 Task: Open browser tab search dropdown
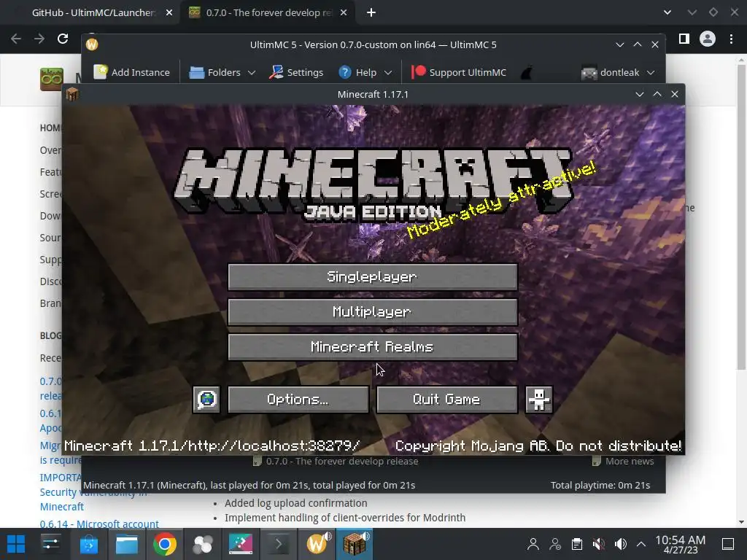coord(667,13)
